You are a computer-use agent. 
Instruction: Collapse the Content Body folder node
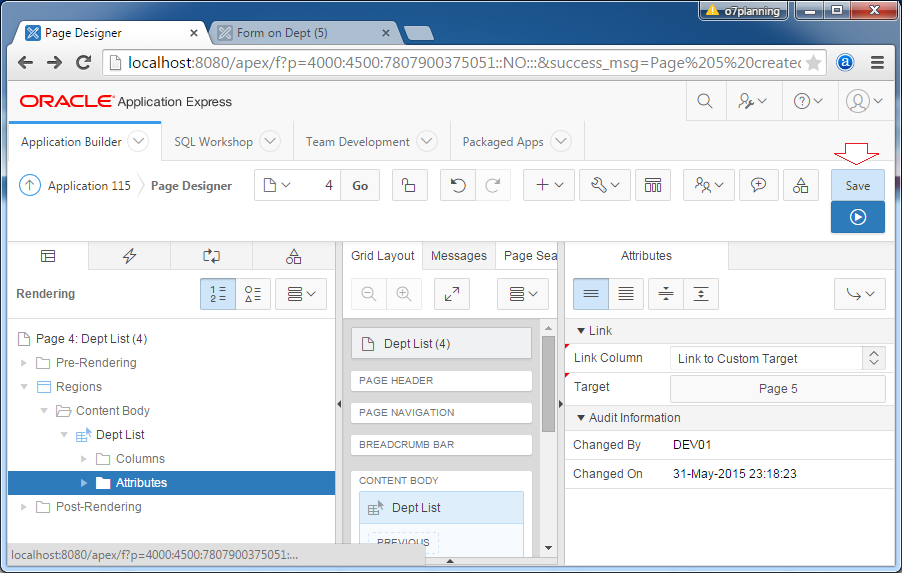point(44,411)
